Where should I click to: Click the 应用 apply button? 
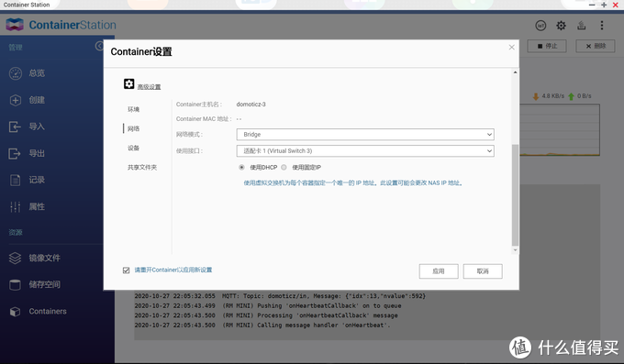pos(439,271)
